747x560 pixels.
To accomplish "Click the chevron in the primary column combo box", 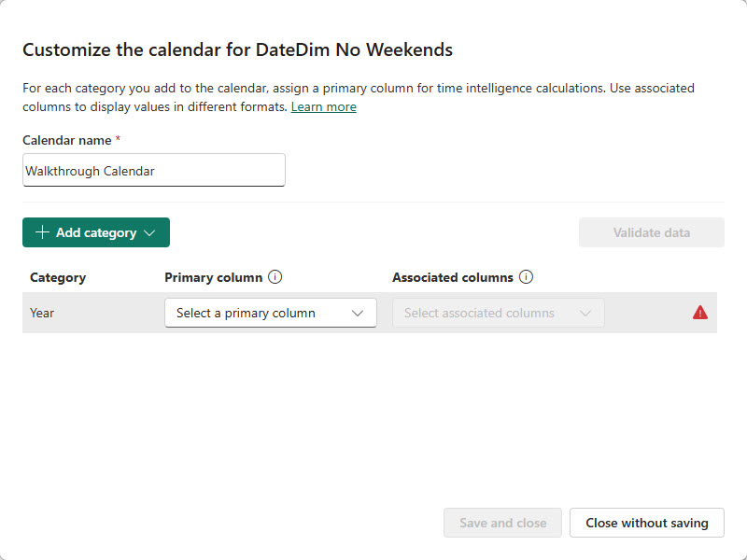I will (358, 313).
